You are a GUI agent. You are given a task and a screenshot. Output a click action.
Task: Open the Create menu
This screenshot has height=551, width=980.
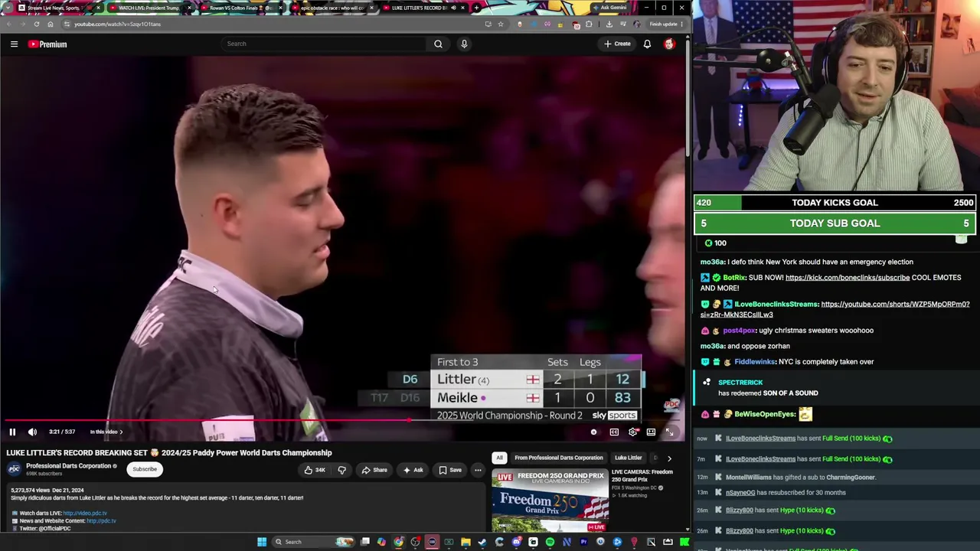[617, 44]
